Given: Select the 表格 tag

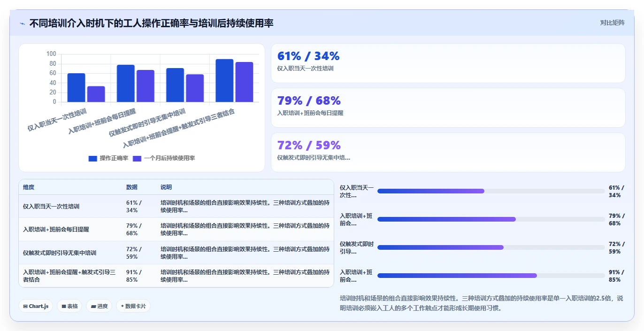Looking at the screenshot, I should [x=69, y=306].
